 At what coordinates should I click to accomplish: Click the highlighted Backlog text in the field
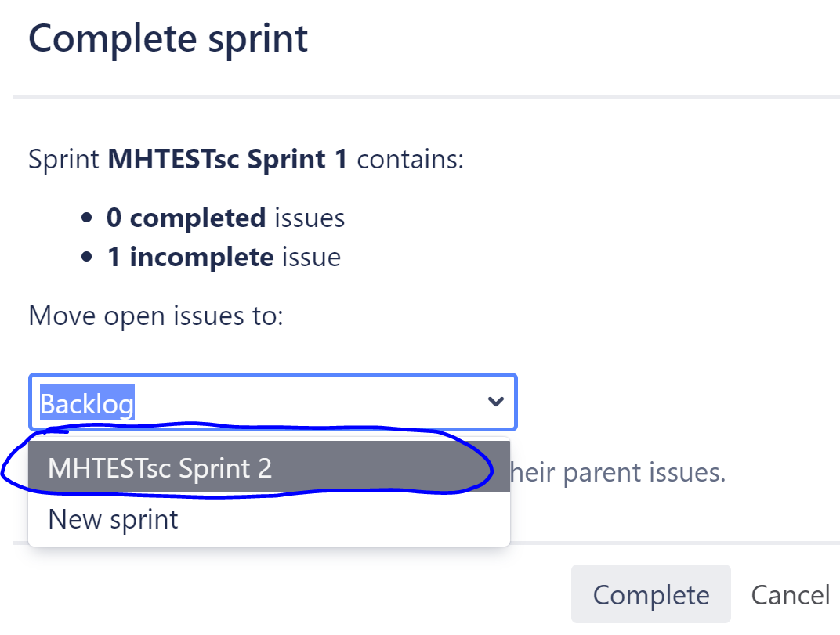pyautogui.click(x=87, y=403)
